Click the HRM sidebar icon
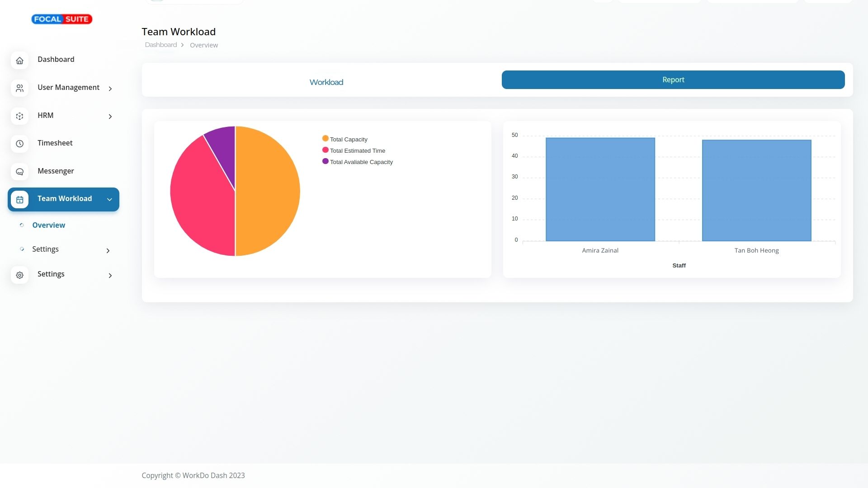This screenshot has width=868, height=488. tap(19, 117)
